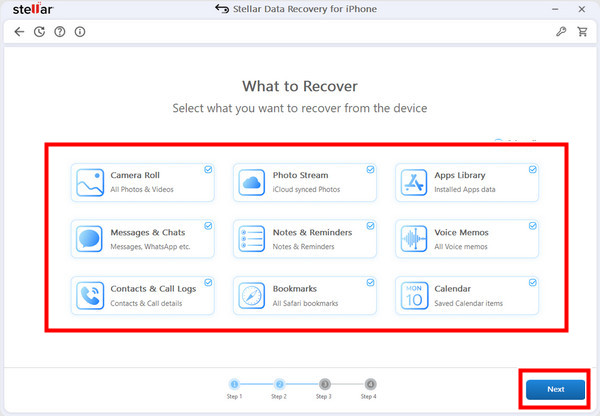Click the Contacts & Call Logs phone icon
This screenshot has width=600, height=416.
pyautogui.click(x=90, y=295)
